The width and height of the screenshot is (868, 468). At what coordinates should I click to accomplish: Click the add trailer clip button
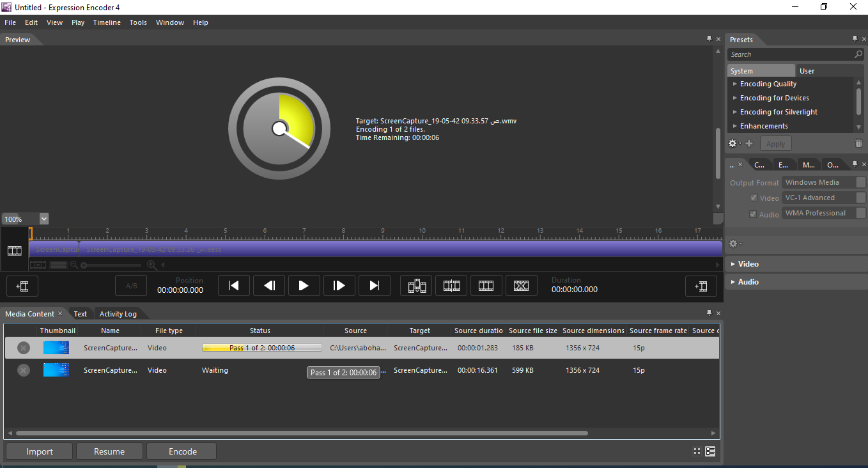click(701, 286)
